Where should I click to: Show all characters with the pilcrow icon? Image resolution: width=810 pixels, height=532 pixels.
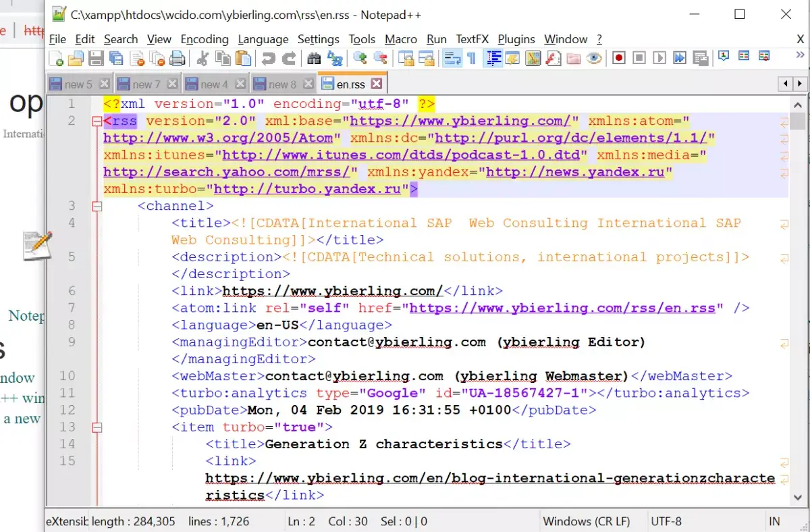[471, 59]
